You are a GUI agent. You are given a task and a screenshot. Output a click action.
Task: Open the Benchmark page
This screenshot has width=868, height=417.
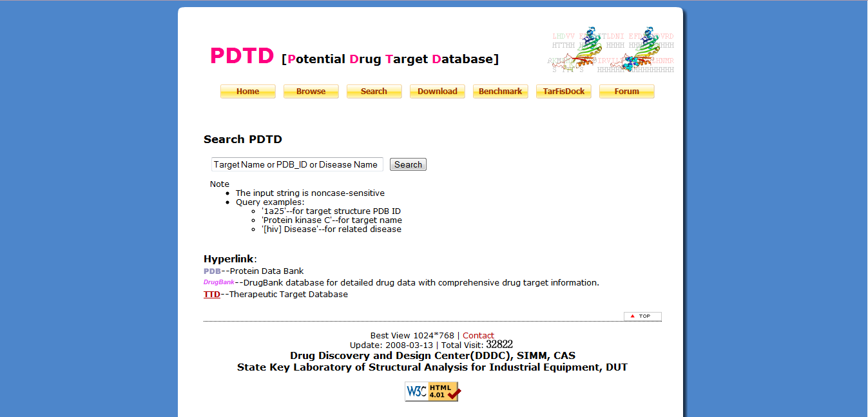(x=500, y=91)
